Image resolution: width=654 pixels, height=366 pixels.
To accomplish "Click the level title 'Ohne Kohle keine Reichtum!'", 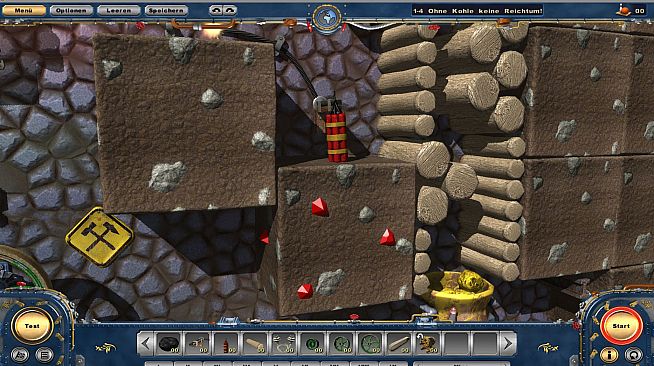I will 484,11.
